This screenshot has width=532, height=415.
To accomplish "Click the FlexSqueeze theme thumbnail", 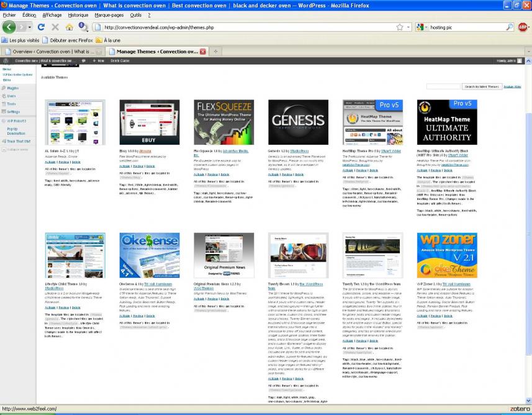I will (224, 122).
